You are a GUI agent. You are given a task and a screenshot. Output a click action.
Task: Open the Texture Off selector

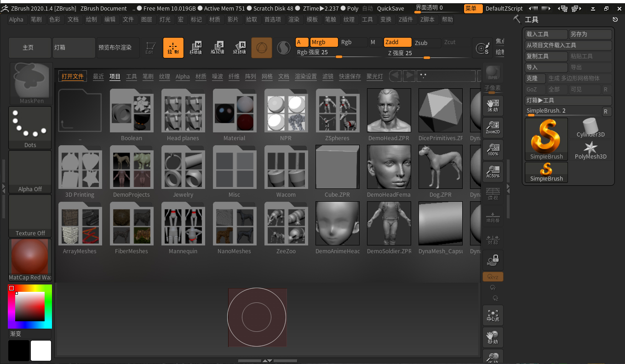30,216
